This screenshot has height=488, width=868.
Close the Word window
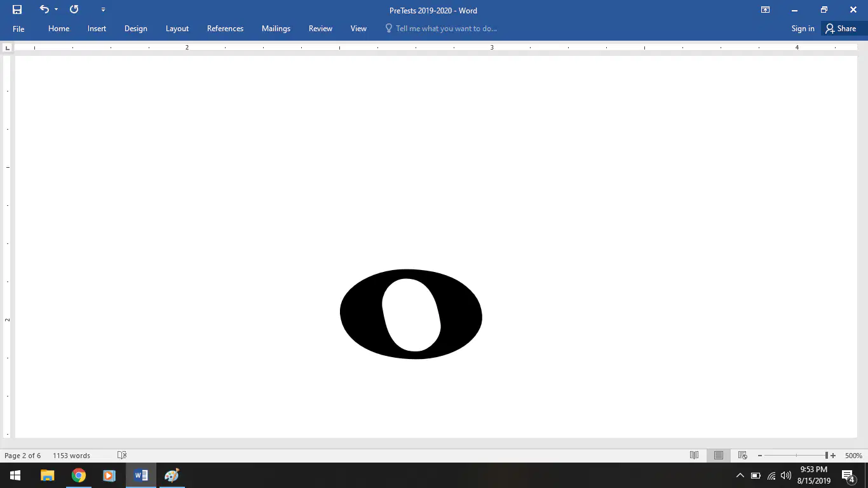(853, 10)
